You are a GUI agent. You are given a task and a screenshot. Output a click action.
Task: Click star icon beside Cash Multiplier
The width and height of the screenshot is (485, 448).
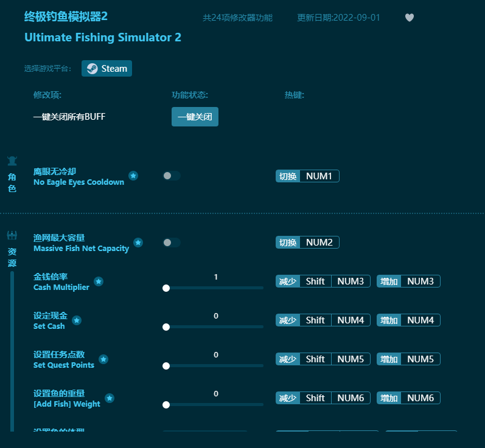[x=99, y=281]
